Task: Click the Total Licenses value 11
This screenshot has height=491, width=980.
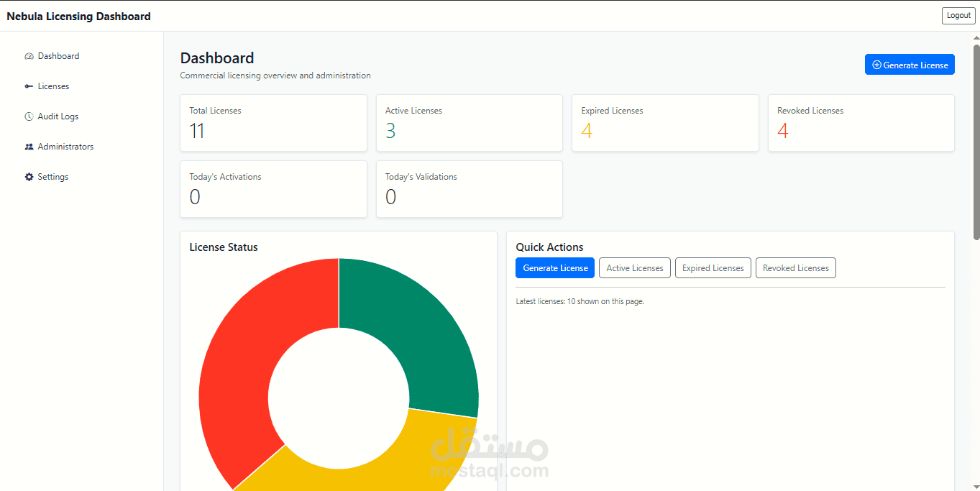Action: pyautogui.click(x=197, y=131)
